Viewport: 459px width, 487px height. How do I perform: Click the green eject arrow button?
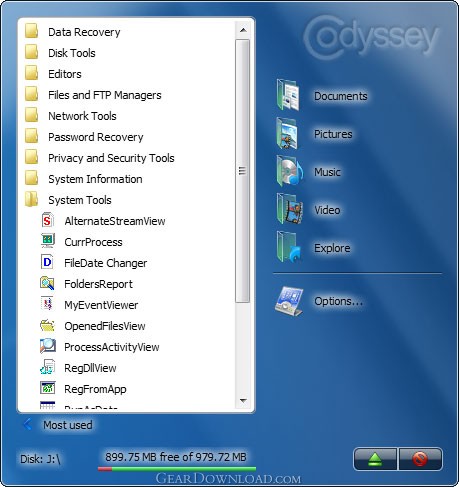375,459
